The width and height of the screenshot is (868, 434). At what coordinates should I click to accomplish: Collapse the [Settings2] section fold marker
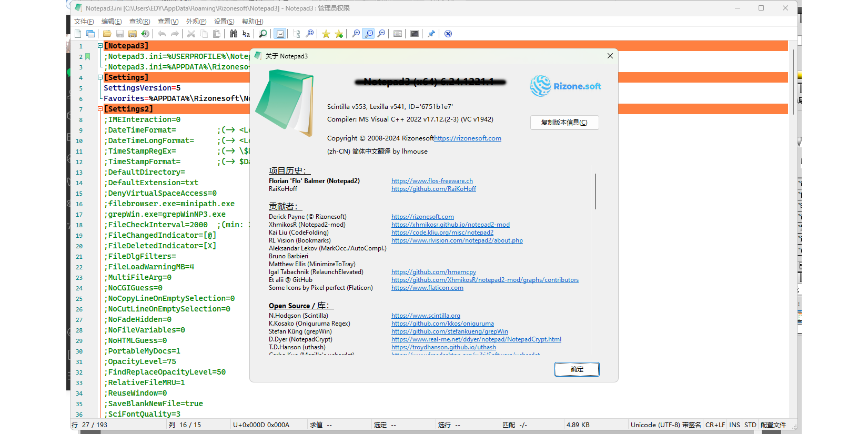[x=100, y=109]
